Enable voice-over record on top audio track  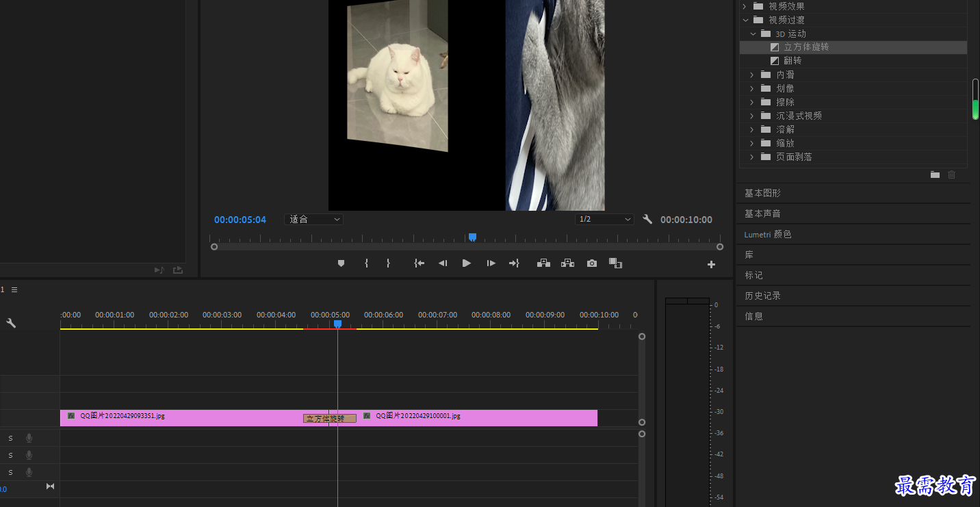tap(29, 438)
